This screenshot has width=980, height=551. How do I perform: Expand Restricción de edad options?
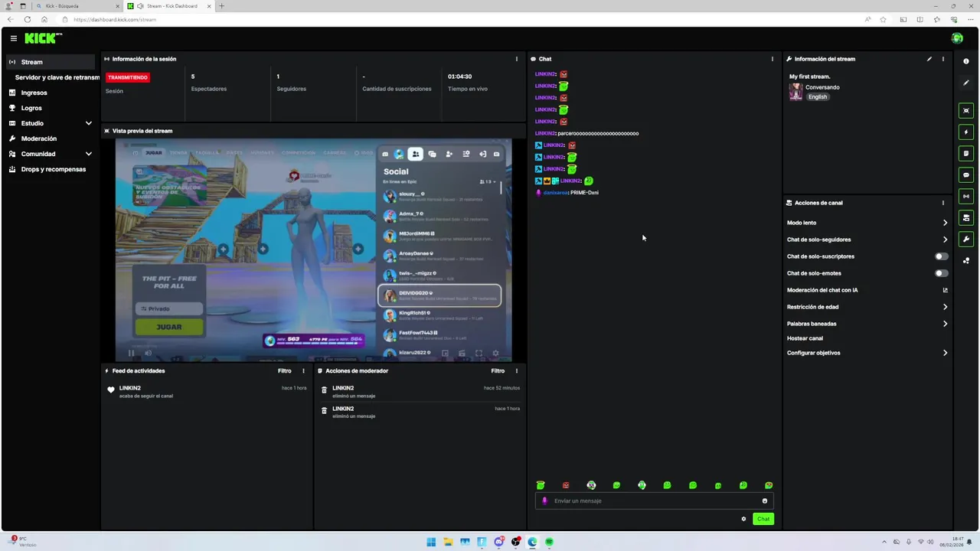pos(945,307)
